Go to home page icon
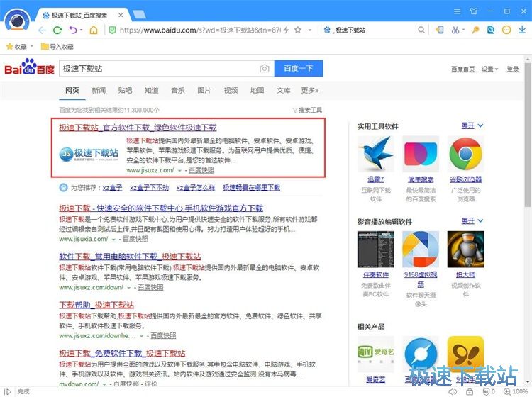 [x=94, y=30]
